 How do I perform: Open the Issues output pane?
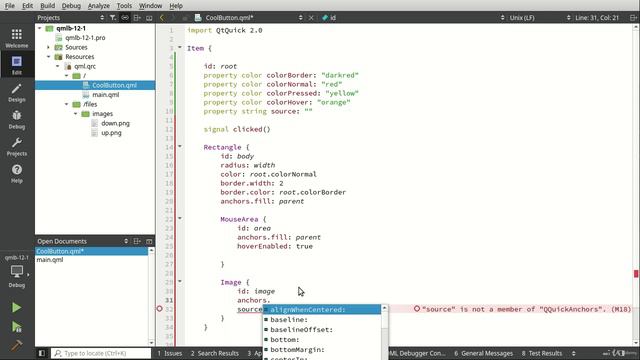coord(170,353)
